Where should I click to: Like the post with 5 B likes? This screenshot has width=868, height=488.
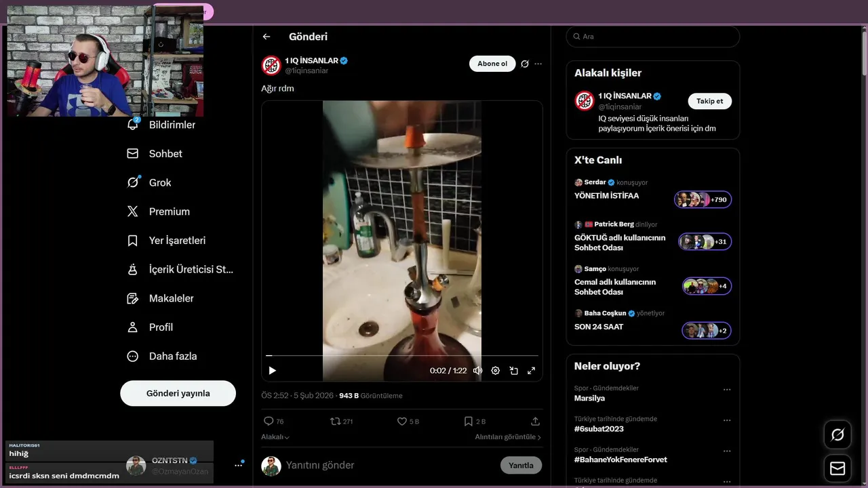click(402, 421)
